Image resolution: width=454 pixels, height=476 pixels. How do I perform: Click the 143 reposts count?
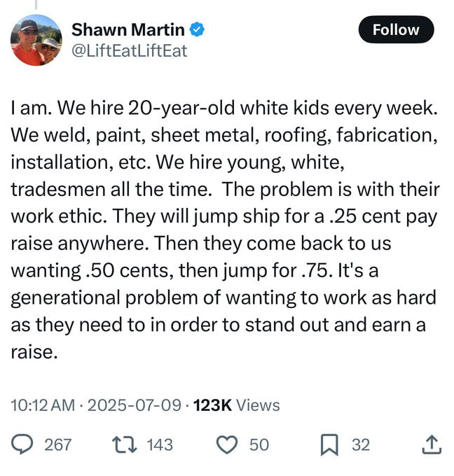coord(160,444)
